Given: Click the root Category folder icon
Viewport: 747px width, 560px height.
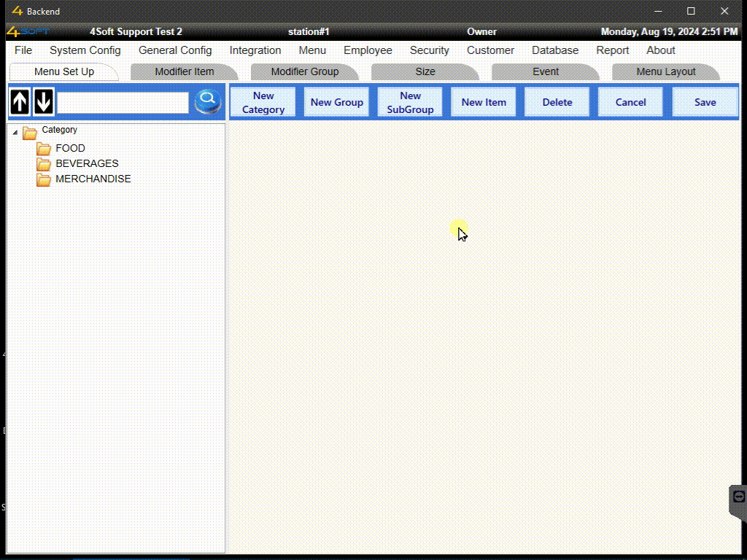Looking at the screenshot, I should click(x=29, y=133).
